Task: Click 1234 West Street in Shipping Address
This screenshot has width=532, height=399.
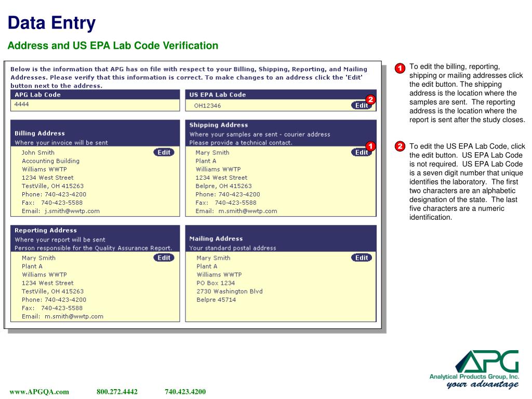Action: pyautogui.click(x=221, y=178)
